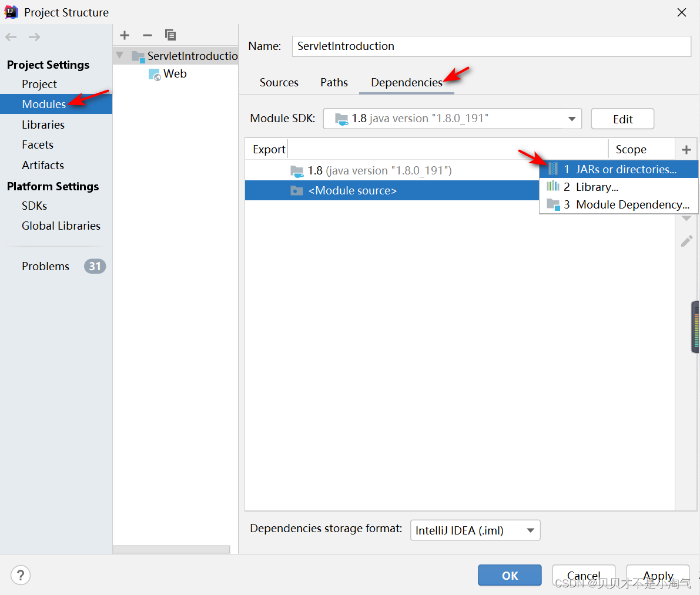Image resolution: width=700 pixels, height=595 pixels.
Task: Remove the selected module with minus icon
Action: pyautogui.click(x=148, y=35)
